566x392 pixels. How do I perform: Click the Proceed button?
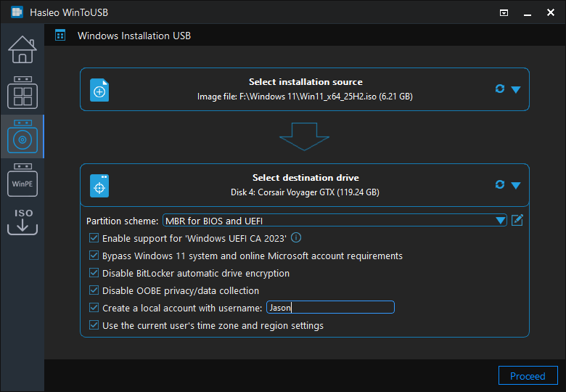click(528, 376)
